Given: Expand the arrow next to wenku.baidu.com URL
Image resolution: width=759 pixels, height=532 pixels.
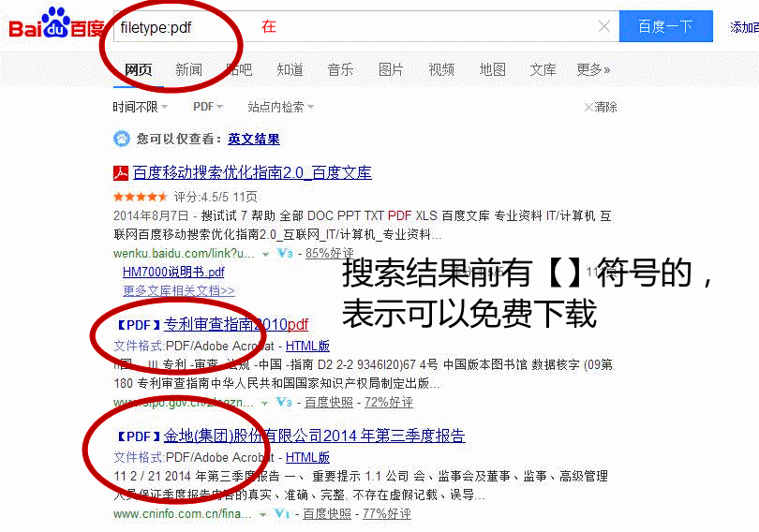Looking at the screenshot, I should 265,254.
